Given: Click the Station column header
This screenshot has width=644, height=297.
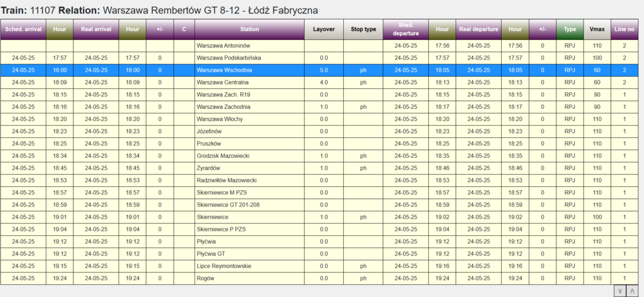Looking at the screenshot, I should (250, 29).
